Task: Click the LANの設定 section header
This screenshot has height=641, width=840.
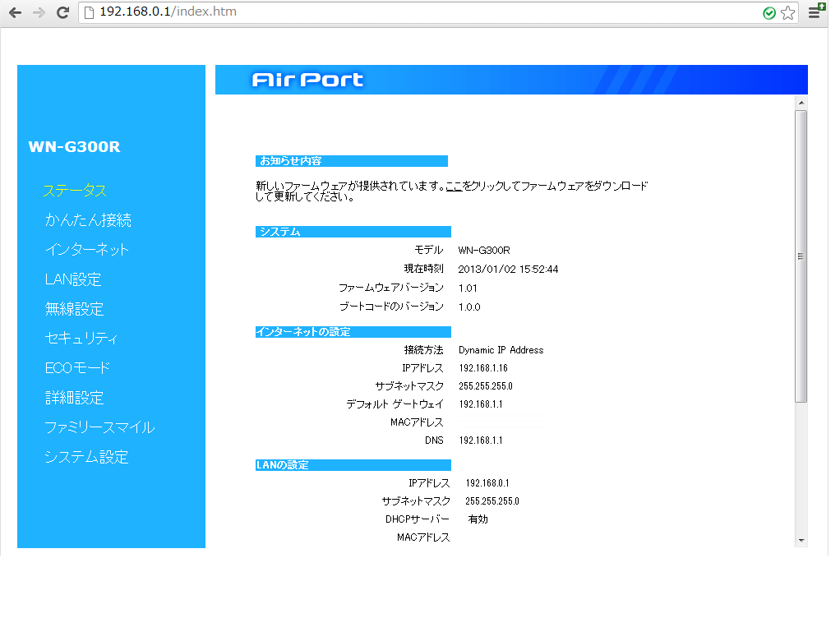Action: (x=353, y=465)
